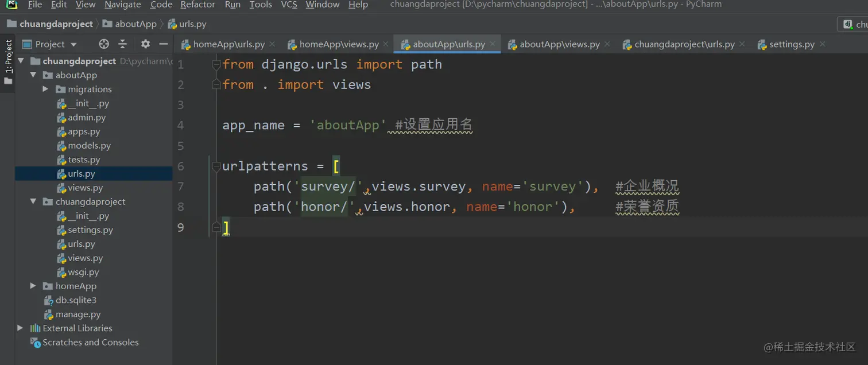This screenshot has height=365, width=868.
Task: Close the settings.py tab
Action: pyautogui.click(x=822, y=44)
